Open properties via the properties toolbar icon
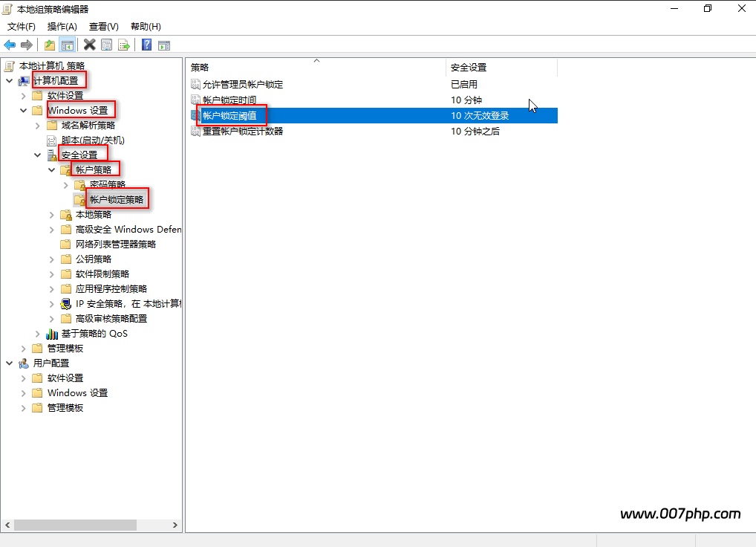 [x=106, y=44]
